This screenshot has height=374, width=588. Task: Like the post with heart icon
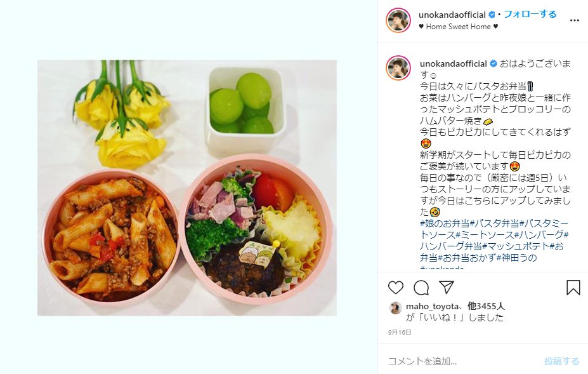396,288
